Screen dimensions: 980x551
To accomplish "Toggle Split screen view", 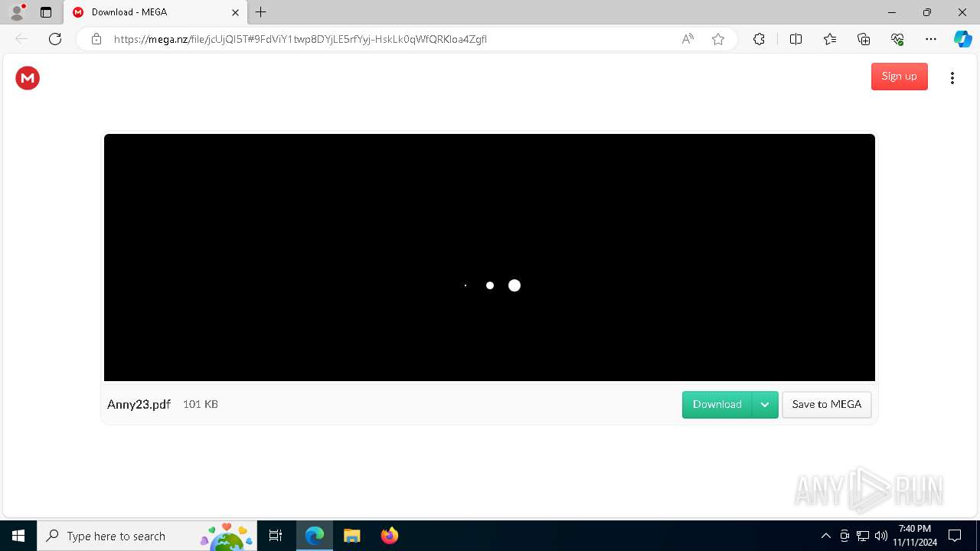I will pos(795,39).
